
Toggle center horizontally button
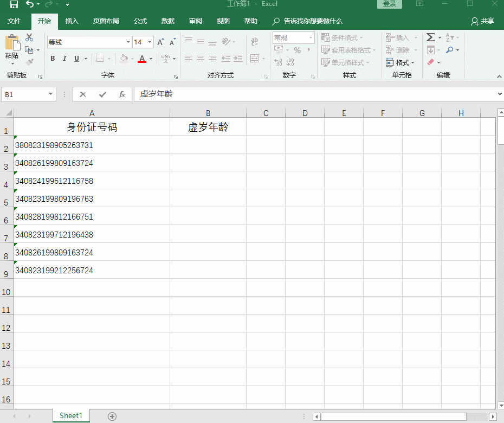point(201,58)
